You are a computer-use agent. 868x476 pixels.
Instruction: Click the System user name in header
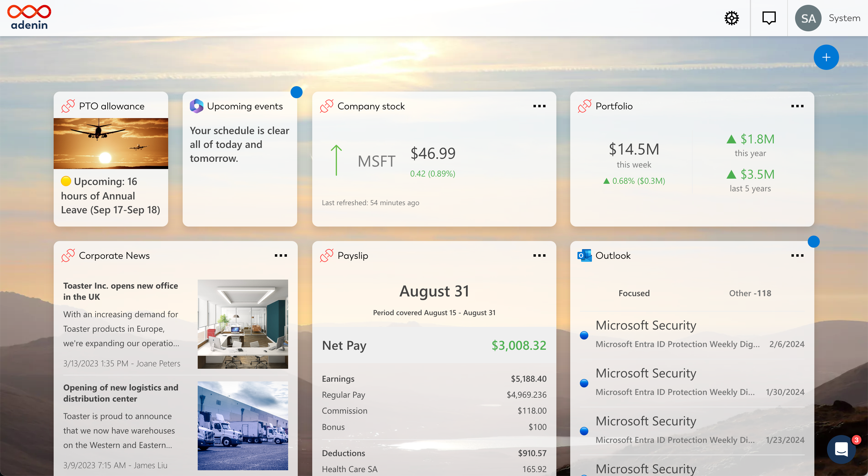(844, 18)
